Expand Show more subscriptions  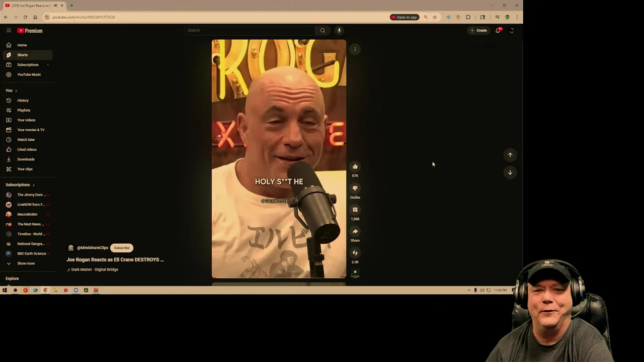pyautogui.click(x=28, y=263)
